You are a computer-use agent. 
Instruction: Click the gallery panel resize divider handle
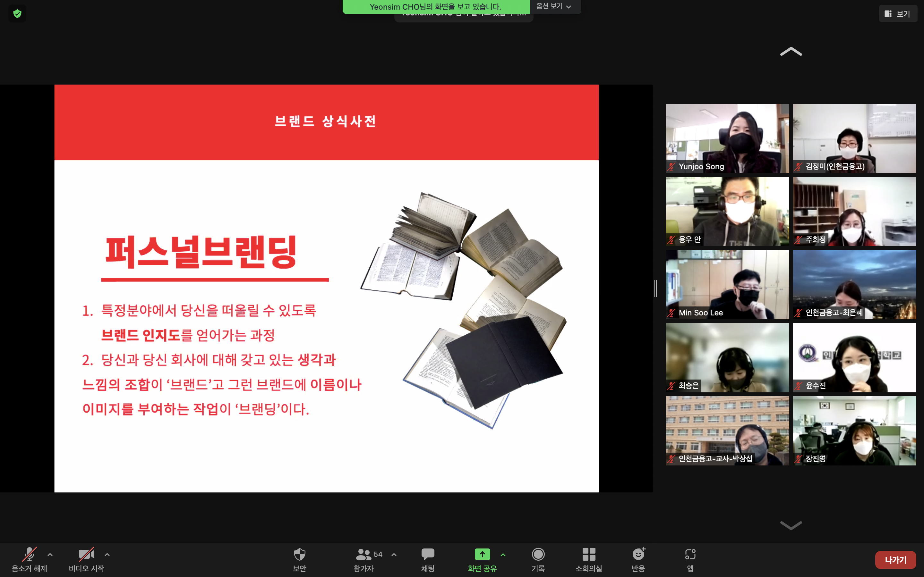(655, 288)
